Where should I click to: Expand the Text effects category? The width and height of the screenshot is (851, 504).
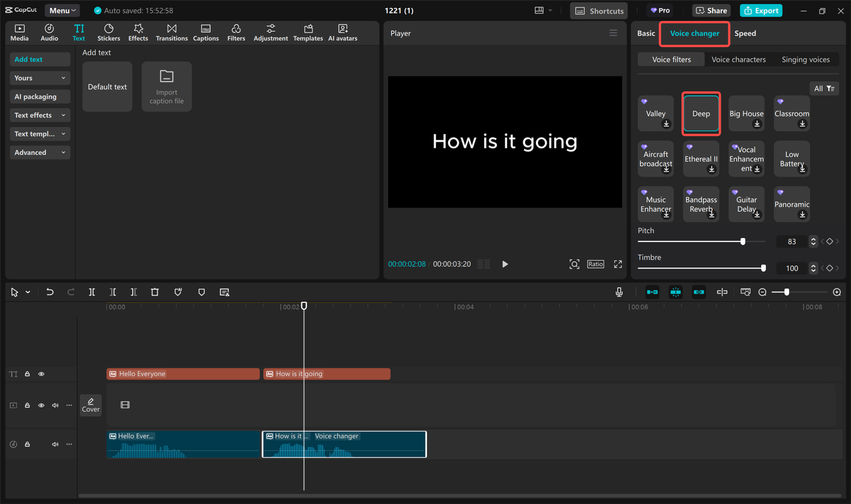pyautogui.click(x=40, y=115)
